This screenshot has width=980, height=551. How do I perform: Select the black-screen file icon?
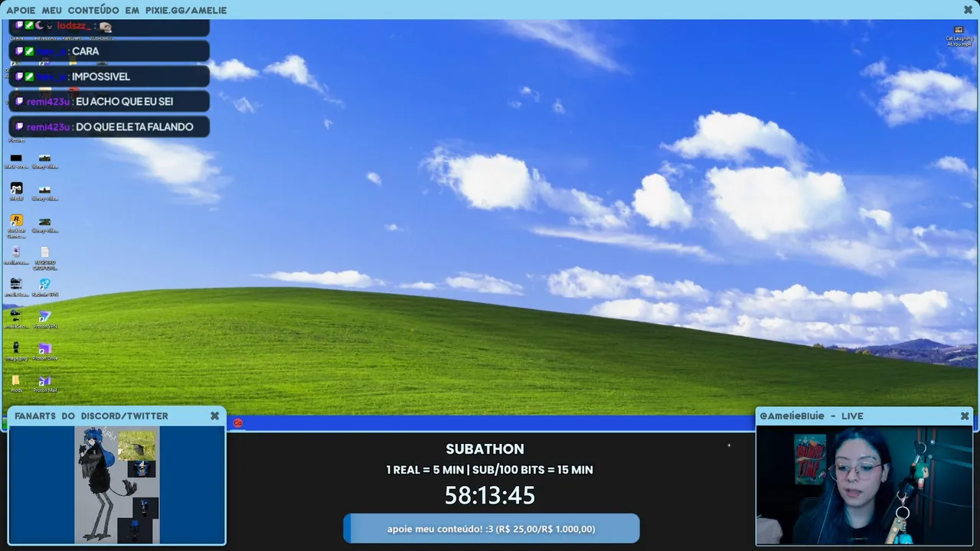point(16,160)
